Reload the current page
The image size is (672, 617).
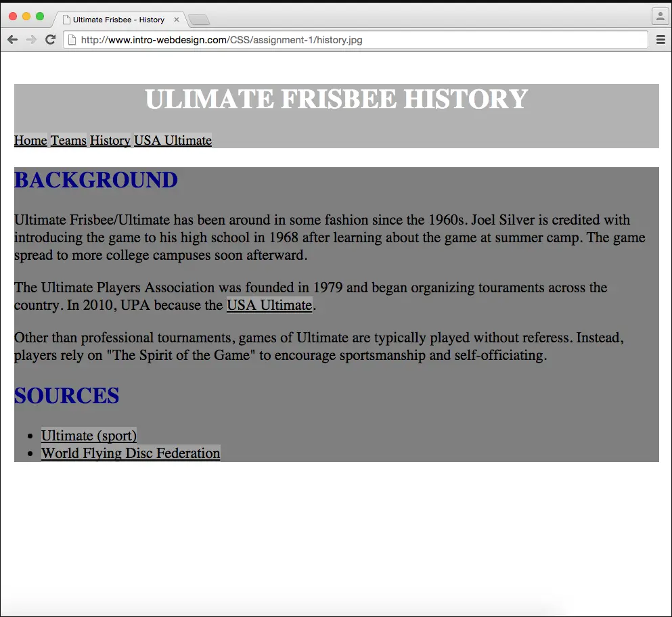tap(49, 39)
